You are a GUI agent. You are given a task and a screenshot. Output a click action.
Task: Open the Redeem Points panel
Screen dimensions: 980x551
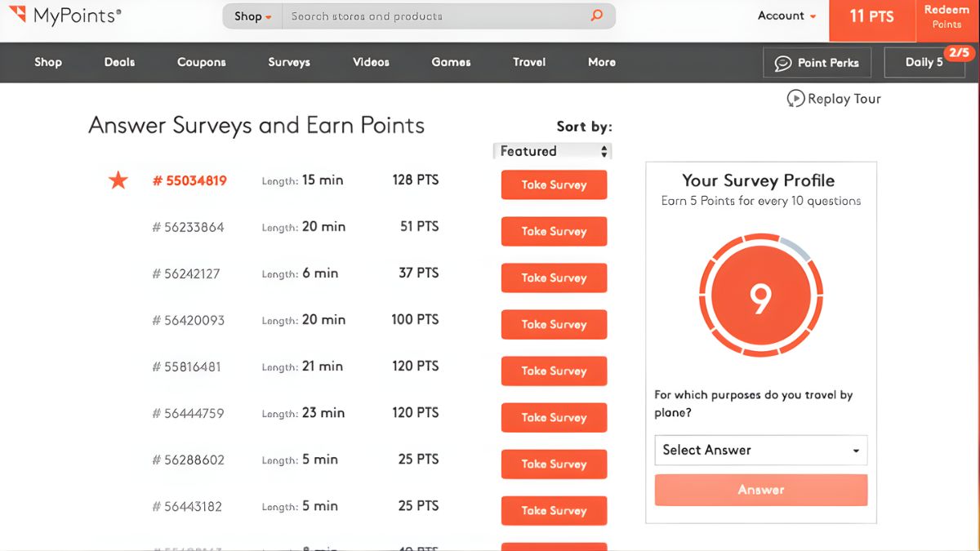(x=947, y=16)
